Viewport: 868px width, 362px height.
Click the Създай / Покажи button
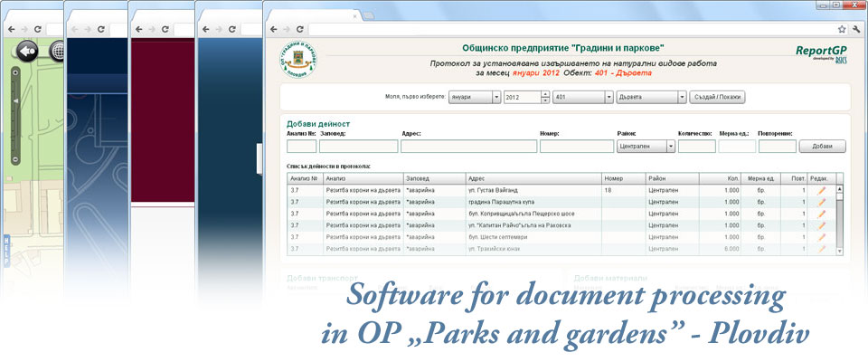tap(718, 97)
